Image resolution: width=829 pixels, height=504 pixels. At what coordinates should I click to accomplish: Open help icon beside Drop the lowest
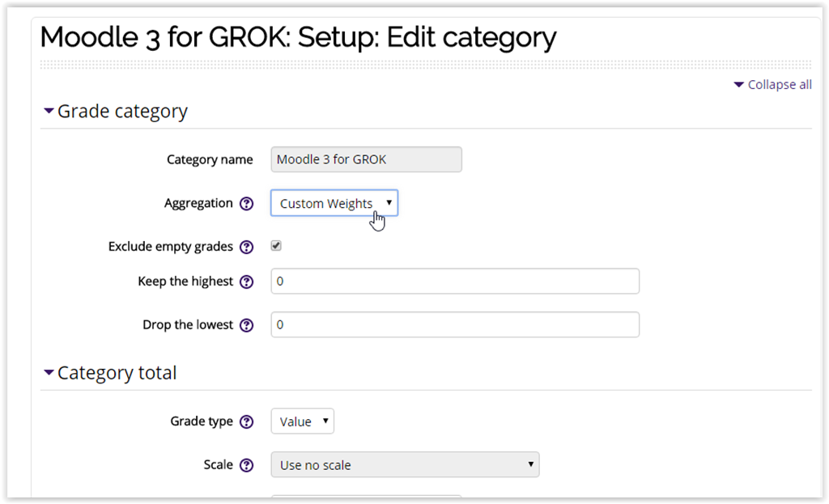click(x=246, y=325)
